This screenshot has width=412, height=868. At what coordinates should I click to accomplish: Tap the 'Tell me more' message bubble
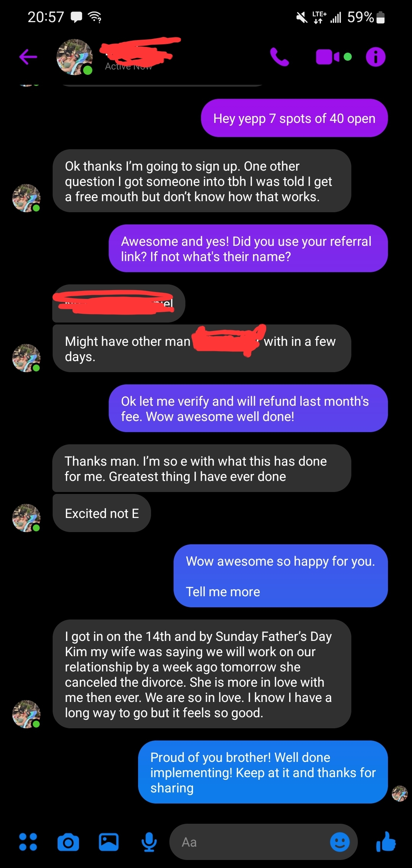(x=280, y=576)
